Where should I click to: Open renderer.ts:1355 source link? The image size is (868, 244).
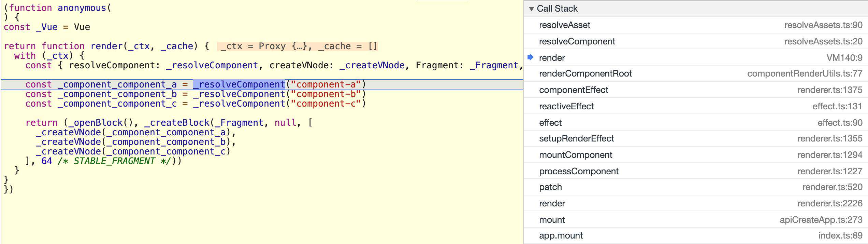pos(830,138)
